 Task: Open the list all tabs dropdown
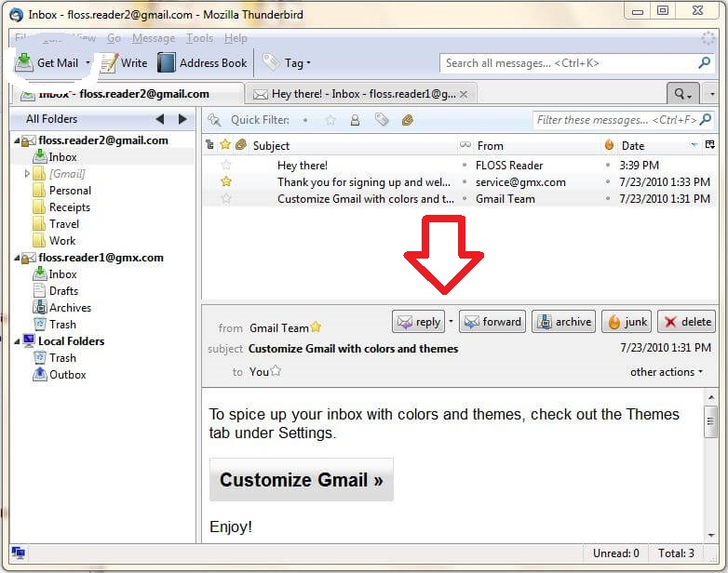[x=712, y=94]
